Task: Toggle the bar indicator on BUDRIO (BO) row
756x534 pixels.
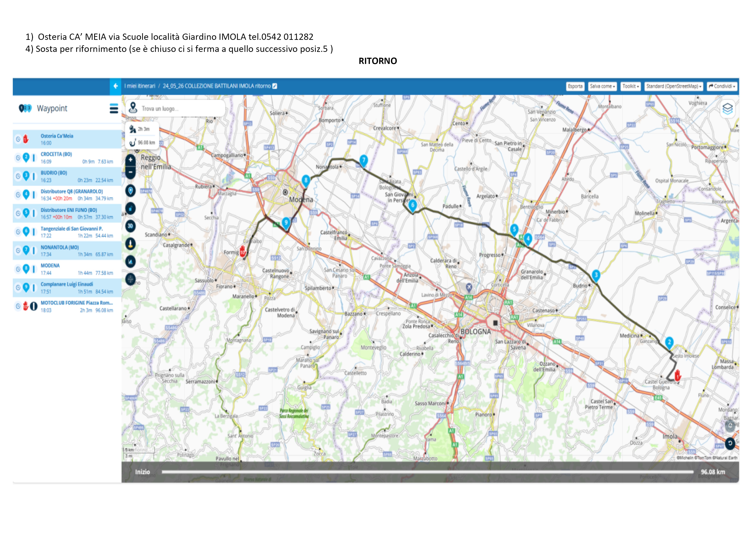Action: (x=34, y=176)
